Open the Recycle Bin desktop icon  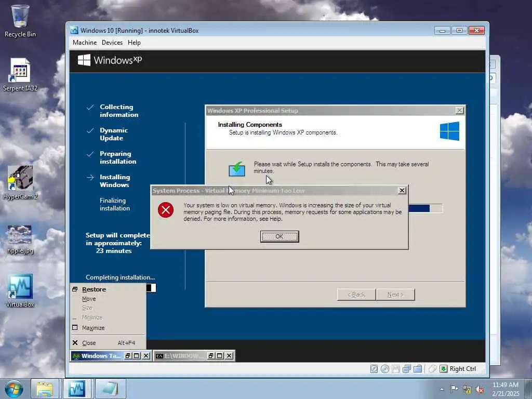click(x=20, y=21)
